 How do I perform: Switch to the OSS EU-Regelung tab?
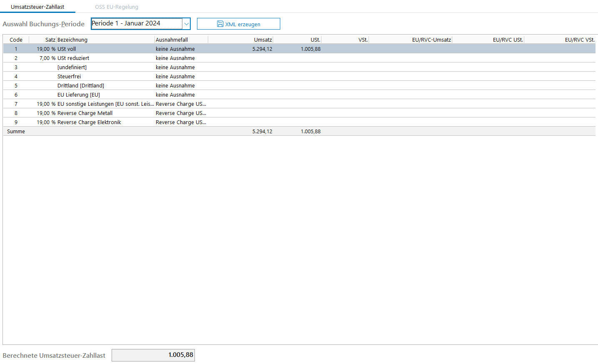(x=117, y=7)
